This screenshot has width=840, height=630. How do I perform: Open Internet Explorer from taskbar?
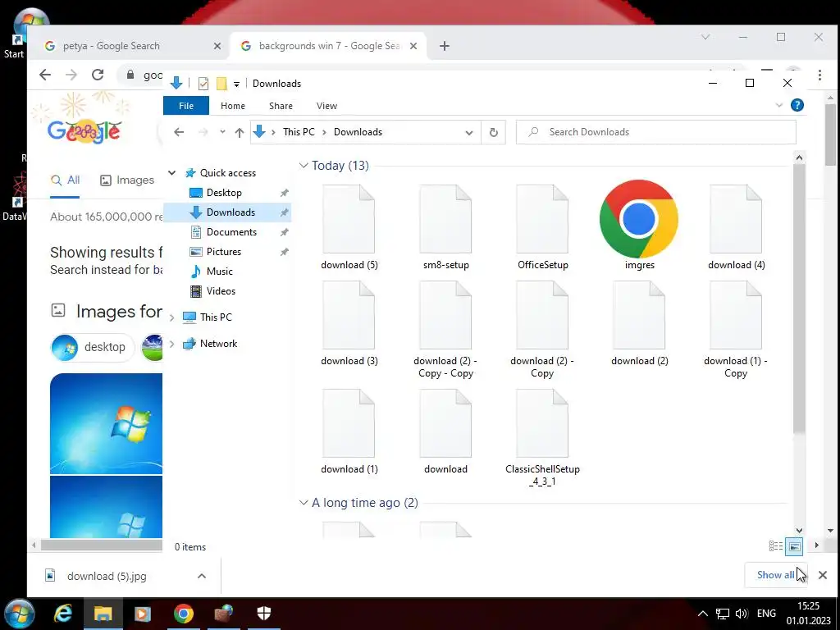pos(62,614)
